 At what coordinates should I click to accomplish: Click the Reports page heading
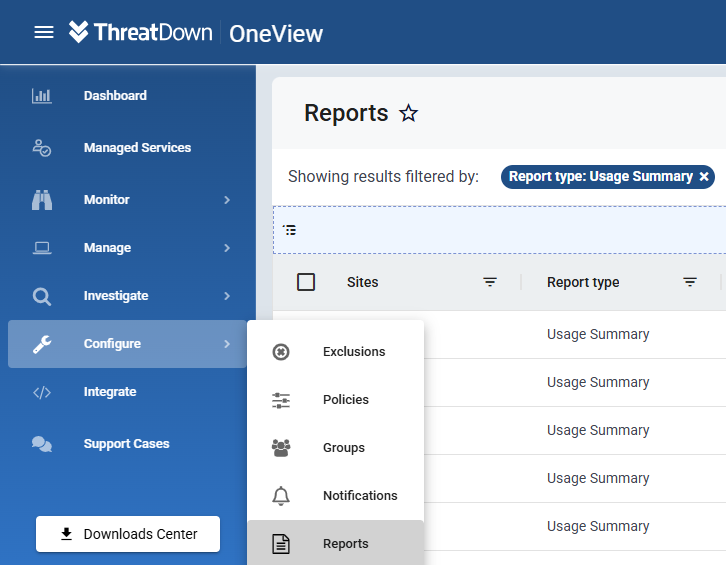346,113
